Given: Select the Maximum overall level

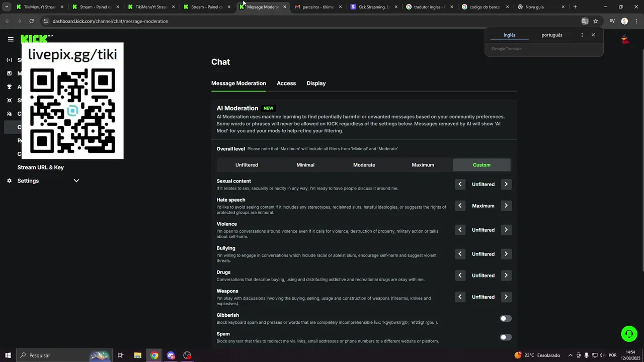Looking at the screenshot, I should point(423,165).
